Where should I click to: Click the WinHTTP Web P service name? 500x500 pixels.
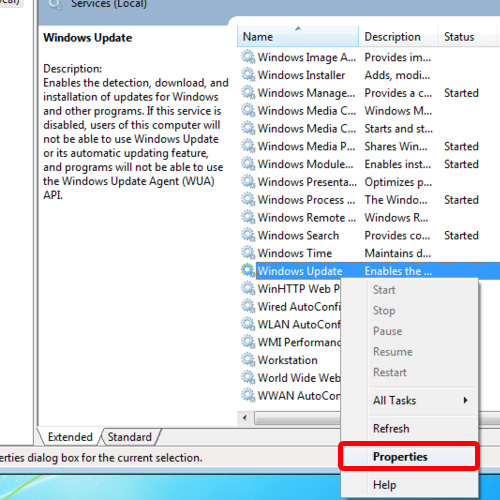pos(299,289)
